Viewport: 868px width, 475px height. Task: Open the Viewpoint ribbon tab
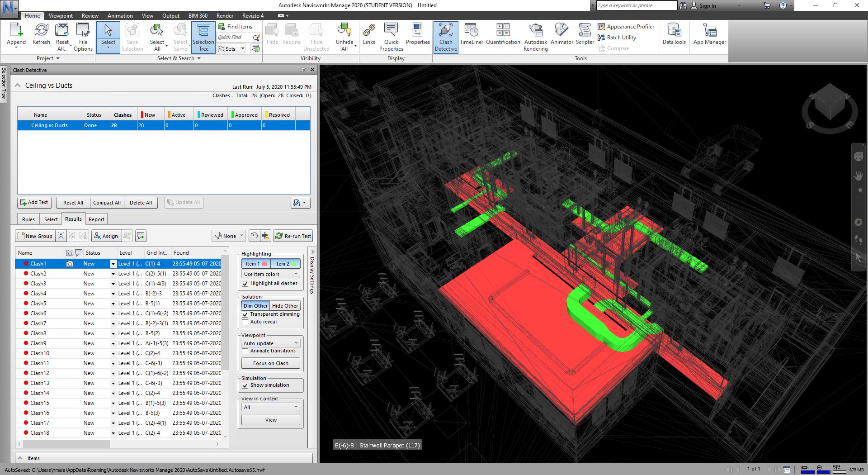[x=61, y=15]
